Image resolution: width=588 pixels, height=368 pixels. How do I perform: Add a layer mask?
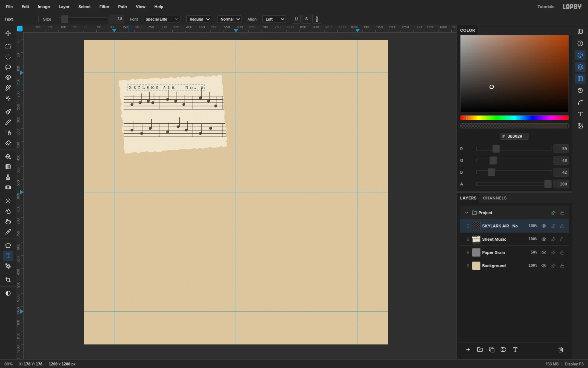503,350
